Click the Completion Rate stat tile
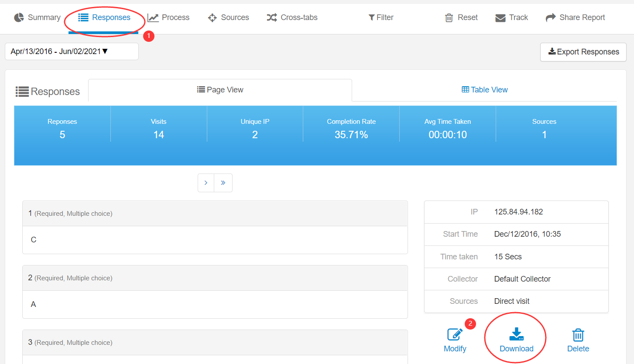 pos(351,129)
